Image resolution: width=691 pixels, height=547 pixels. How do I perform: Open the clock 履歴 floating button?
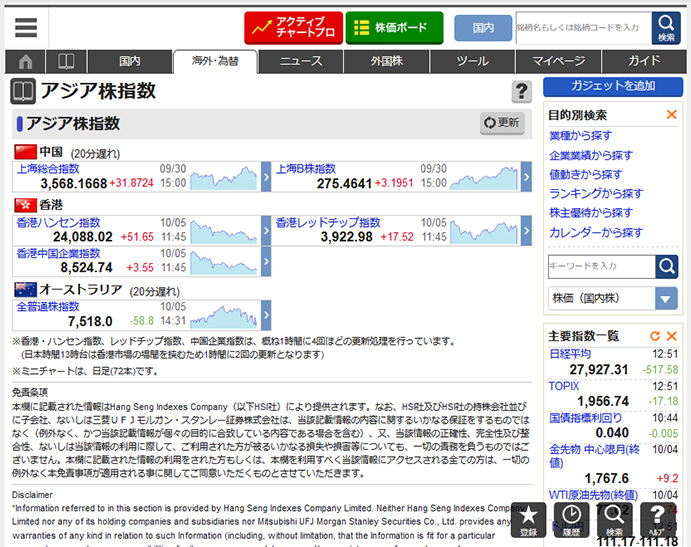[572, 520]
